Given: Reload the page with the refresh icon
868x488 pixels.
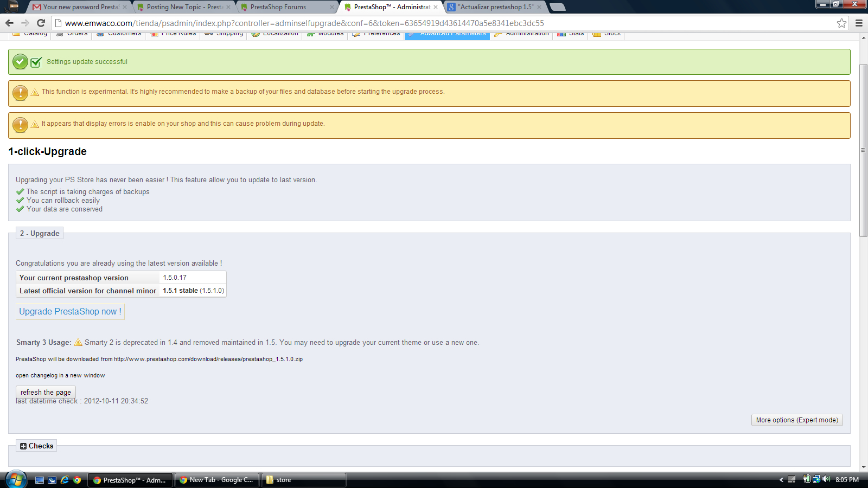Looking at the screenshot, I should [x=41, y=23].
